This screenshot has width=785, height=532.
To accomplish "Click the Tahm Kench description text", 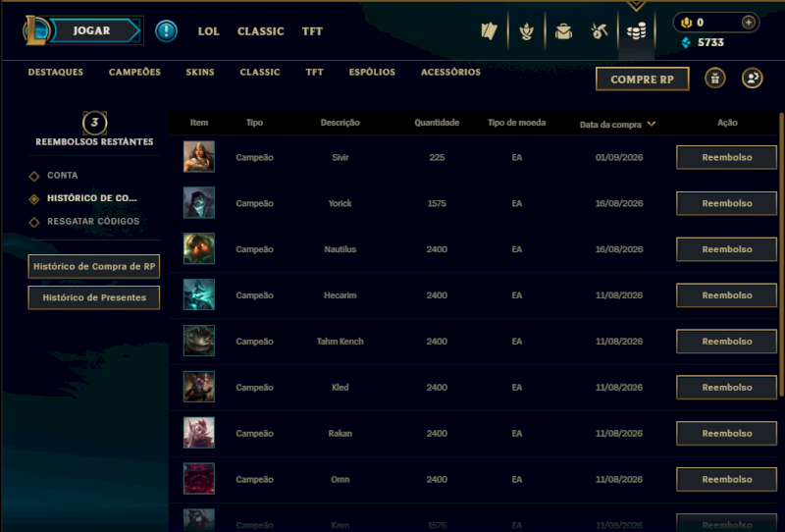I will [x=340, y=342].
